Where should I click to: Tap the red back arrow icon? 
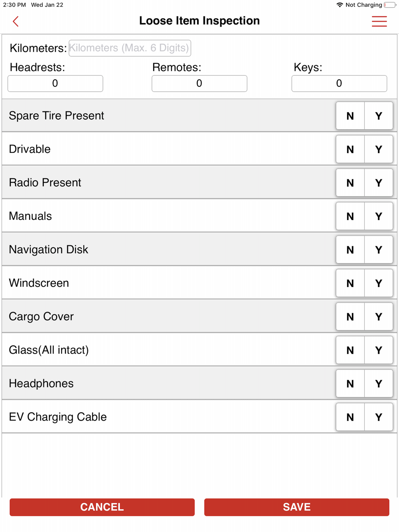click(16, 22)
